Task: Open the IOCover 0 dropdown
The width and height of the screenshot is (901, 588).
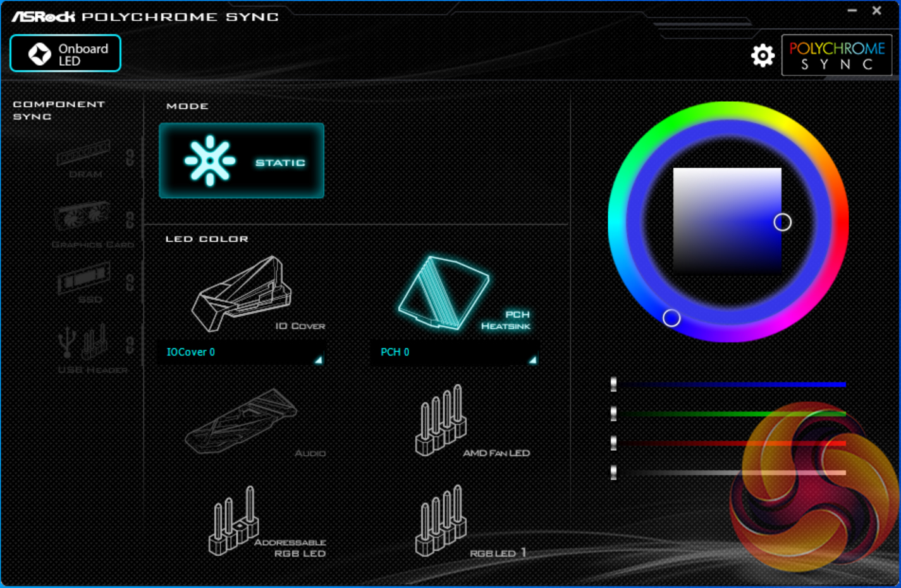Action: [x=241, y=352]
